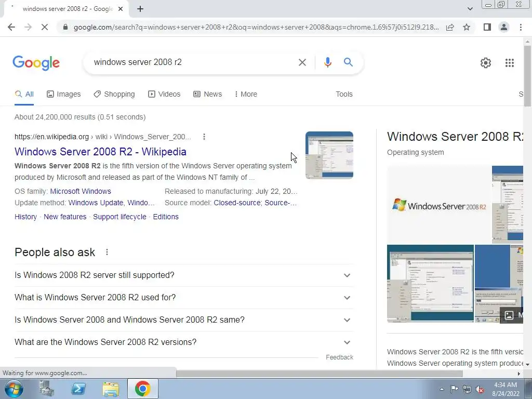Click the muted speaker tray icon

[480, 389]
